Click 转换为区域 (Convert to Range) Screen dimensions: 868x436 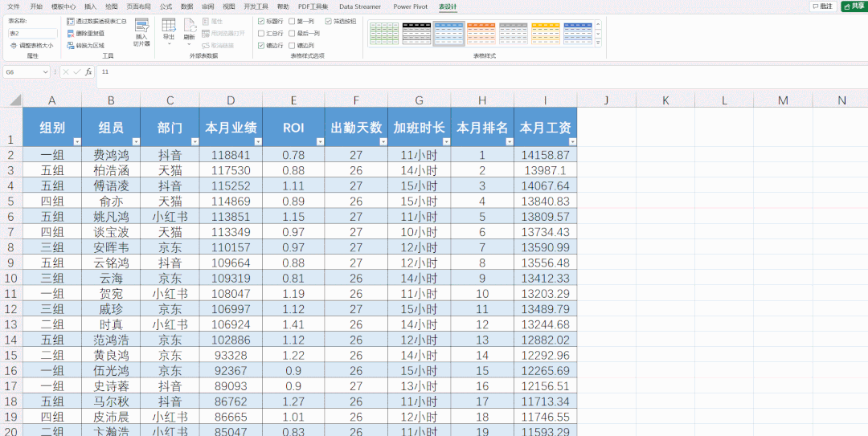pyautogui.click(x=86, y=46)
